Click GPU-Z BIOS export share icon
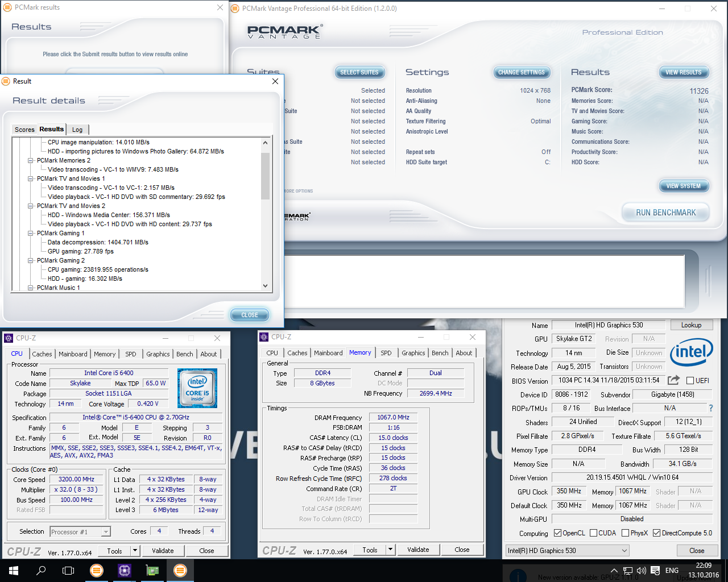Viewport: 728px width, 582px height. pos(674,380)
